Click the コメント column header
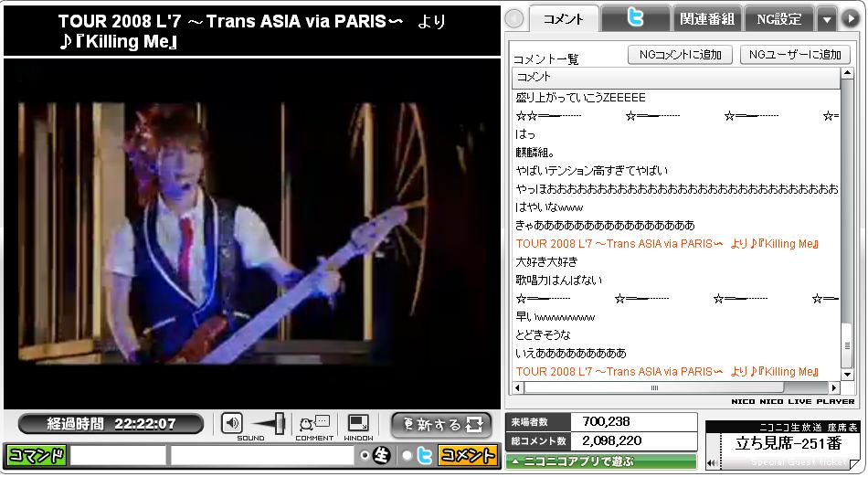Viewport: 868px width, 477px height. click(675, 77)
